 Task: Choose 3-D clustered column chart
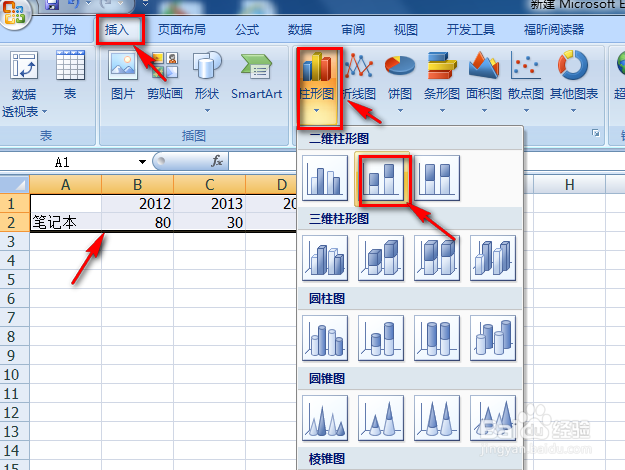[x=325, y=258]
